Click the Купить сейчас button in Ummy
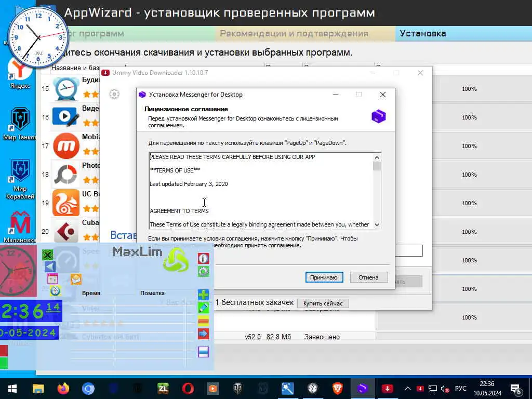The height and width of the screenshot is (399, 532). click(x=323, y=303)
